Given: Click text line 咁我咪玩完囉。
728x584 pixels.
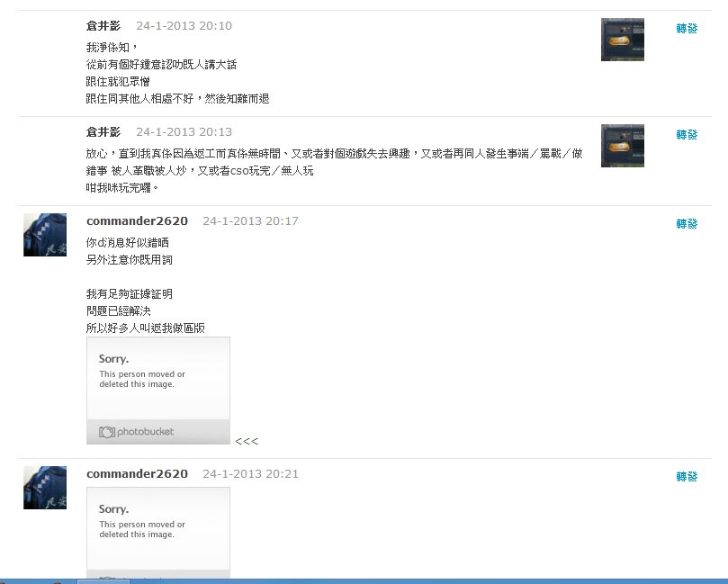Looking at the screenshot, I should pos(122,188).
